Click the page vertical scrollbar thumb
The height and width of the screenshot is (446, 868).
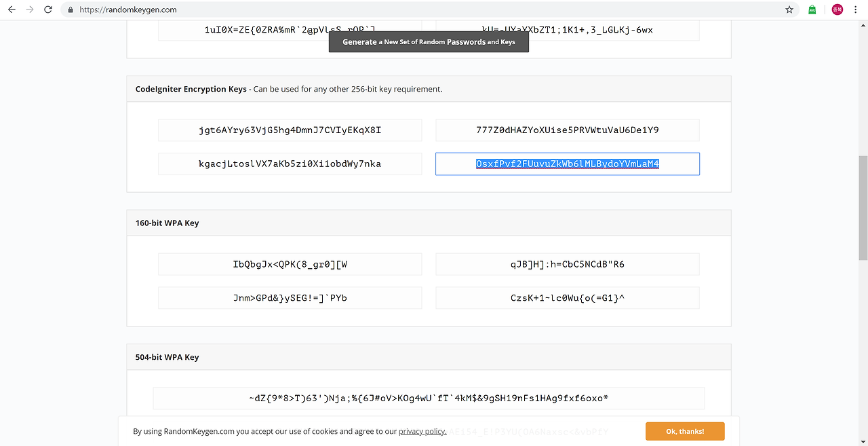pyautogui.click(x=863, y=208)
